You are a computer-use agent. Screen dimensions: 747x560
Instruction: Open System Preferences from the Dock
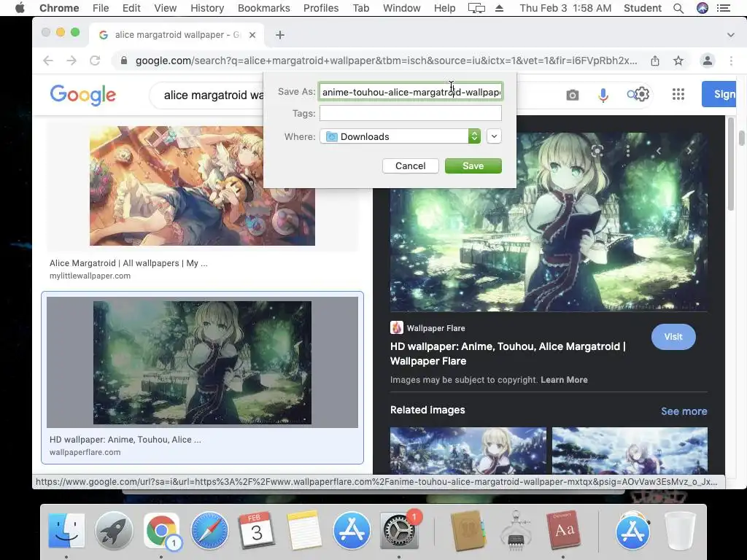pyautogui.click(x=399, y=531)
